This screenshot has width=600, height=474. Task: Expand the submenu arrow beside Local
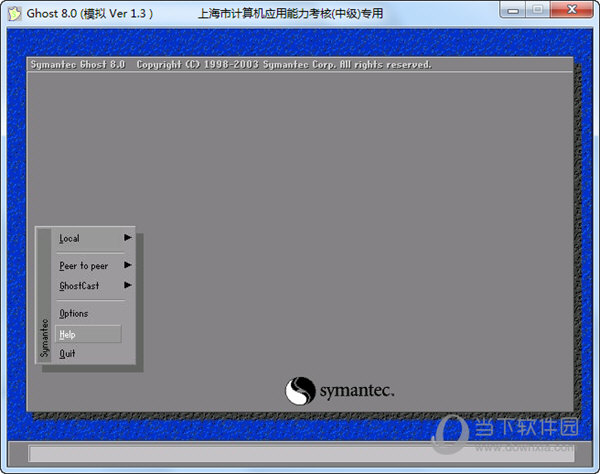[x=128, y=238]
